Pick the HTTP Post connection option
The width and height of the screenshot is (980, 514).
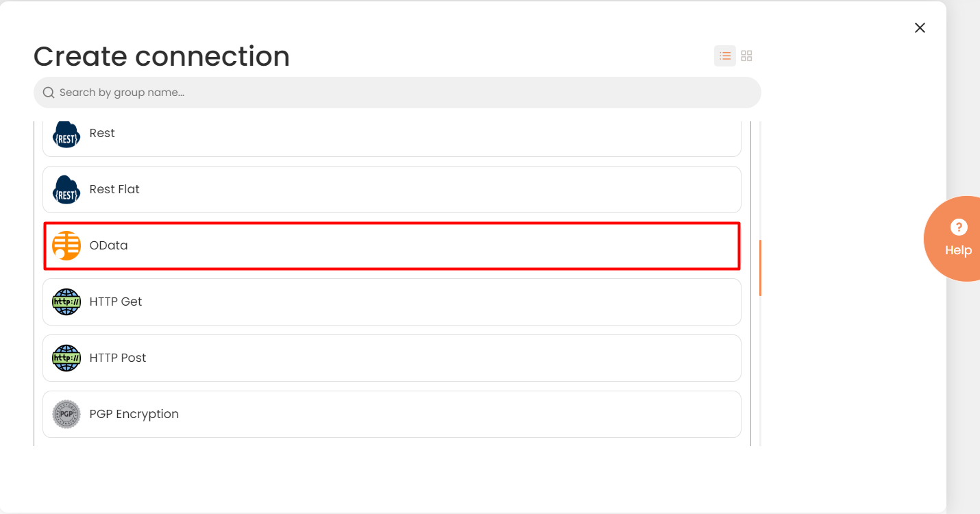coord(392,358)
